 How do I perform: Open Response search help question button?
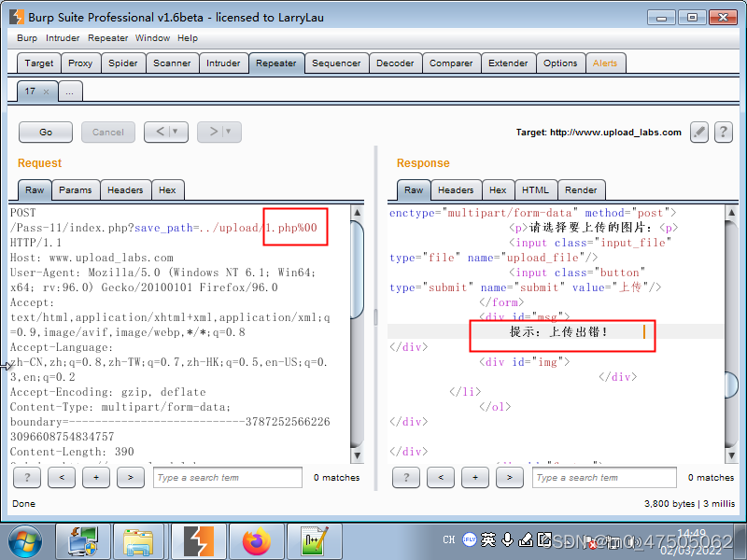point(406,477)
